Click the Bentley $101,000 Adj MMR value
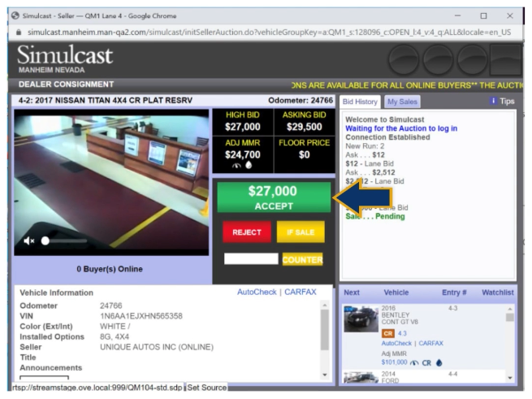 point(394,362)
